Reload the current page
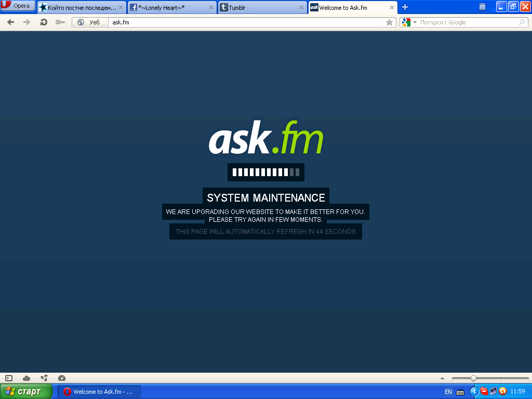 44,22
